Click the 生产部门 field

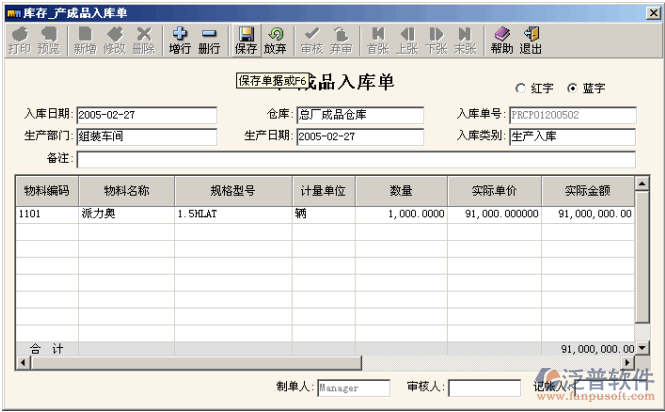146,136
